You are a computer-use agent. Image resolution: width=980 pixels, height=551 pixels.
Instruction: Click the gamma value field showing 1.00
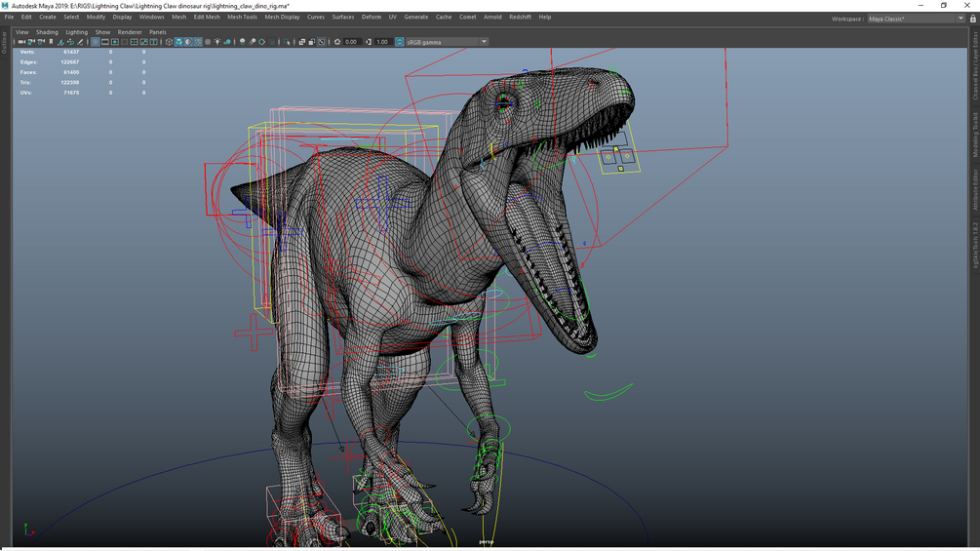383,42
